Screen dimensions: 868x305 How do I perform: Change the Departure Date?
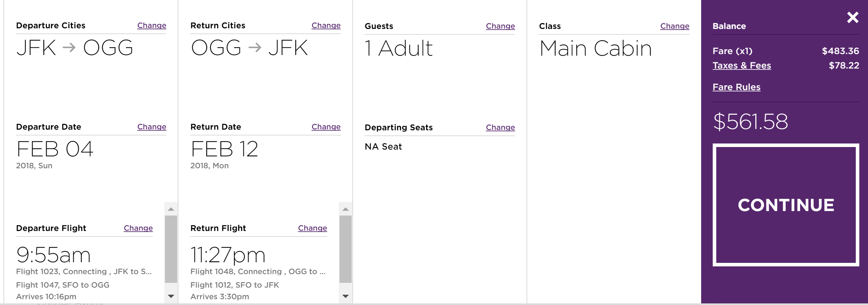pos(152,127)
